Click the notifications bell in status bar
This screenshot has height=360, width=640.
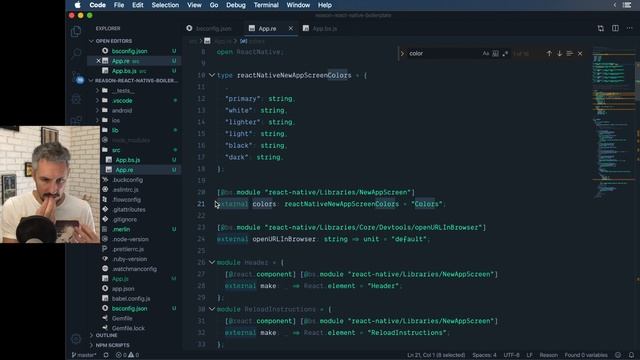coord(631,355)
